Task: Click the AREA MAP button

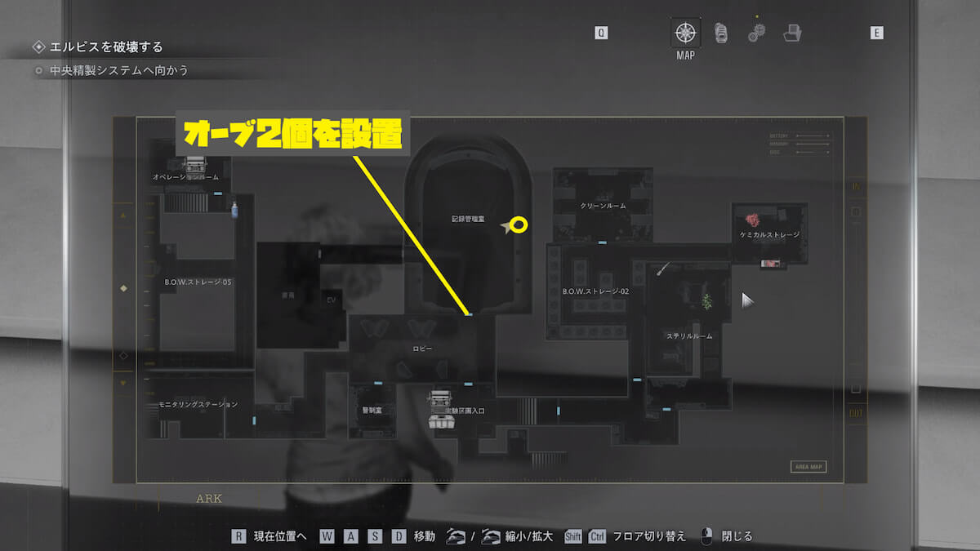Action: (808, 467)
